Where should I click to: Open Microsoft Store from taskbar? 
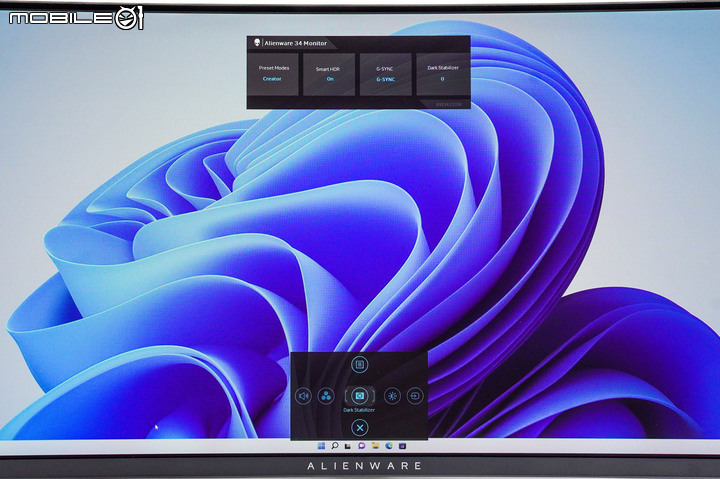tap(402, 446)
